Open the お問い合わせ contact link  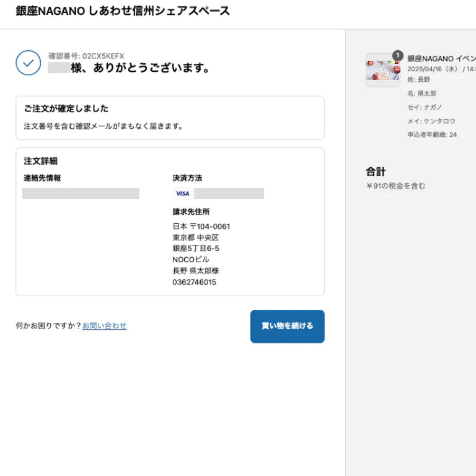[x=104, y=326]
